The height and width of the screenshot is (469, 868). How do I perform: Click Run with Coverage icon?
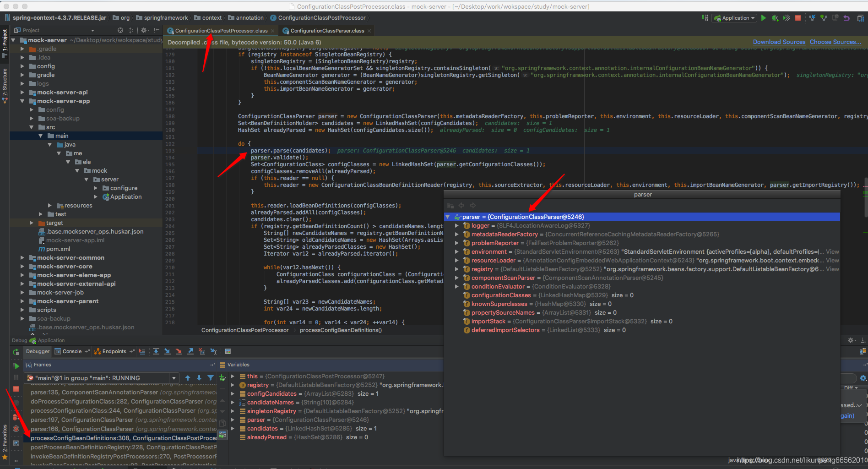tap(786, 18)
